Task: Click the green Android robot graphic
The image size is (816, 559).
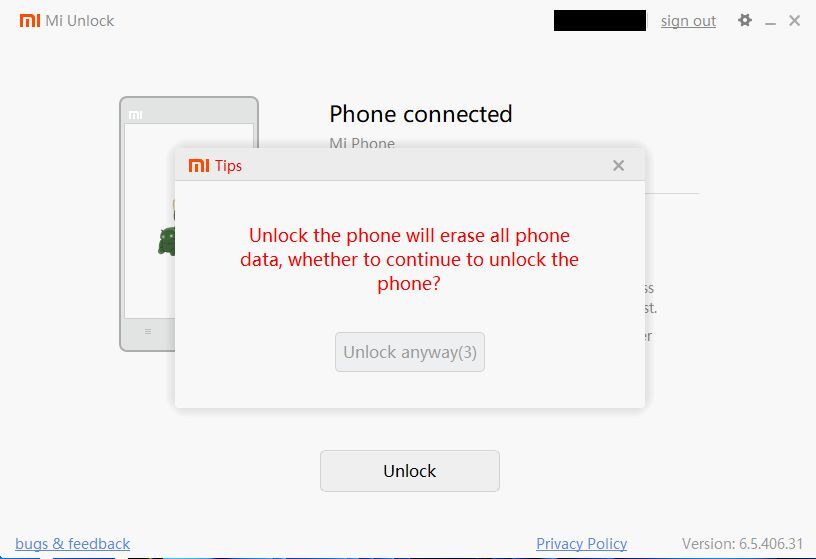Action: point(167,241)
